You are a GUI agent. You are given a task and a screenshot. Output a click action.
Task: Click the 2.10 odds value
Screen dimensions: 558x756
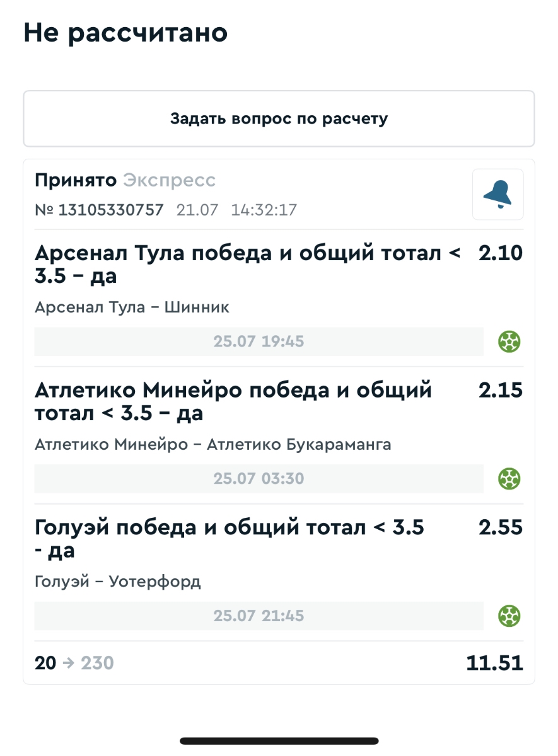point(500,253)
